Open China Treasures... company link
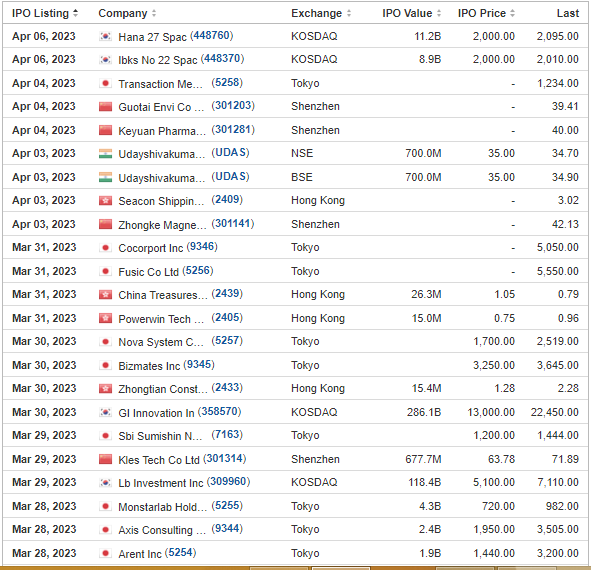The height and width of the screenshot is (570, 591). click(163, 295)
